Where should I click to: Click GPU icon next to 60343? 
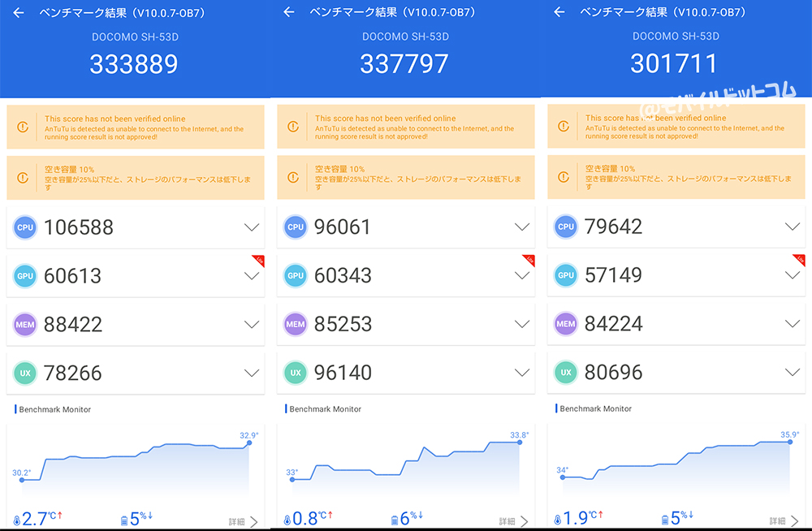click(296, 275)
